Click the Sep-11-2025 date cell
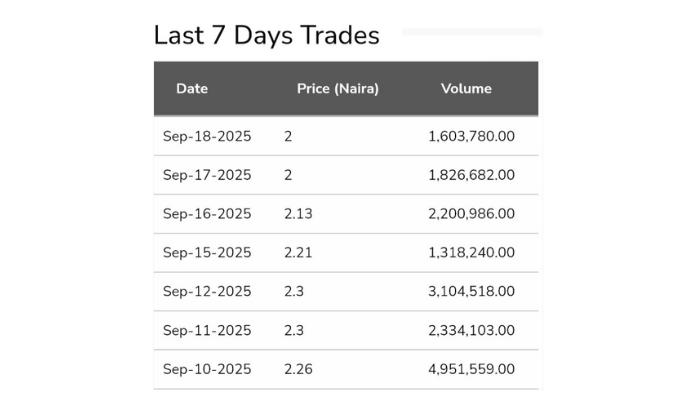The image size is (700, 400). click(207, 331)
